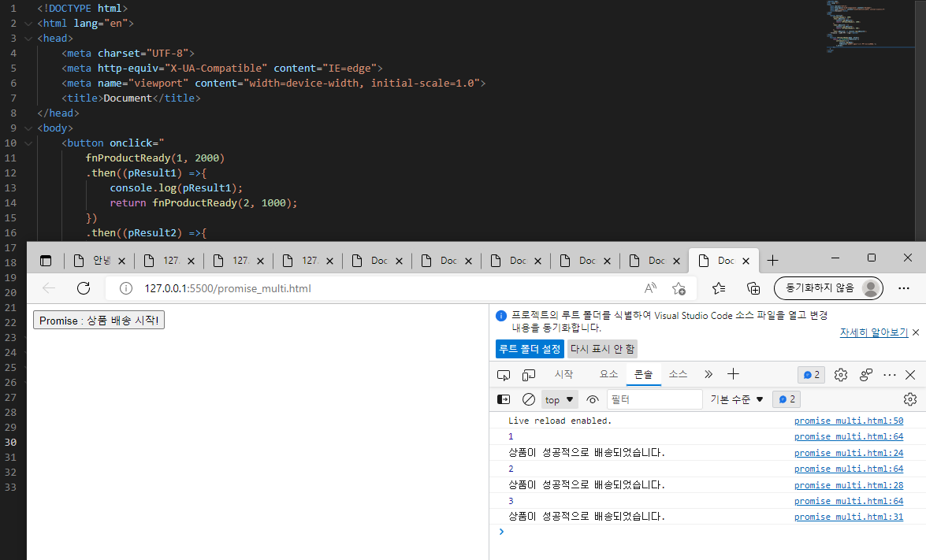Open DevTools settings gear
Screen dimensions: 926x560
(841, 375)
